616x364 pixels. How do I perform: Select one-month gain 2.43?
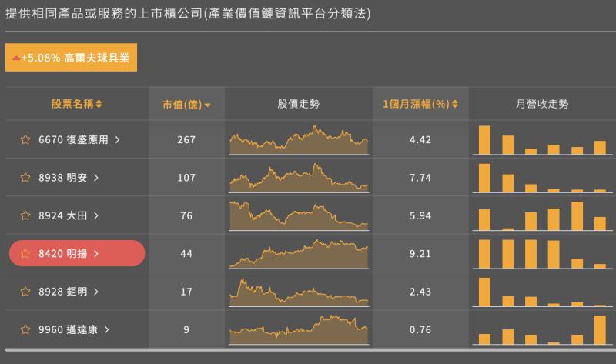[x=420, y=292]
